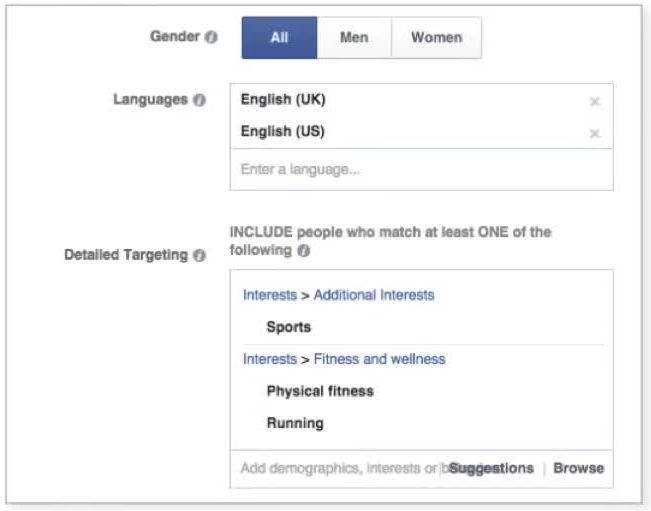
Task: Open Suggestions for detailed targeting
Action: [492, 468]
